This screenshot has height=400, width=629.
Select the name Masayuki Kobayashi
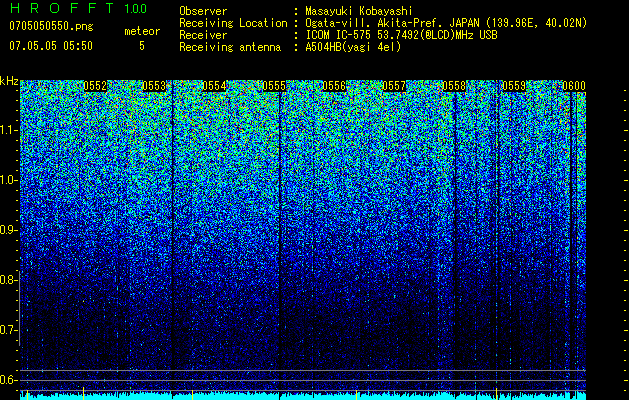pyautogui.click(x=358, y=11)
